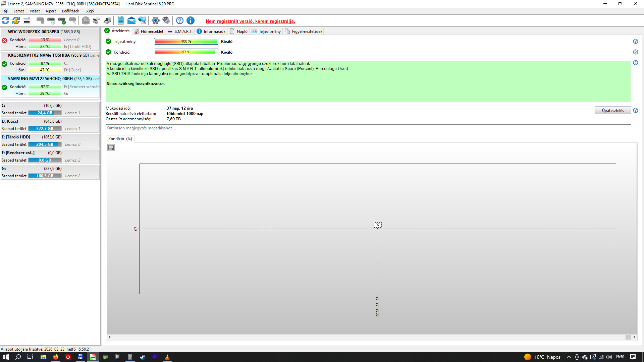The width and height of the screenshot is (644, 362).
Task: Click the blue info toolbar icon
Action: coord(191,20)
